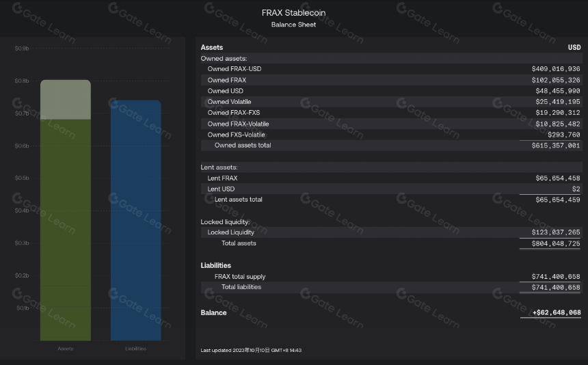This screenshot has width=588, height=365.
Task: Click the balance value +$62,648,068
Action: [x=557, y=312]
